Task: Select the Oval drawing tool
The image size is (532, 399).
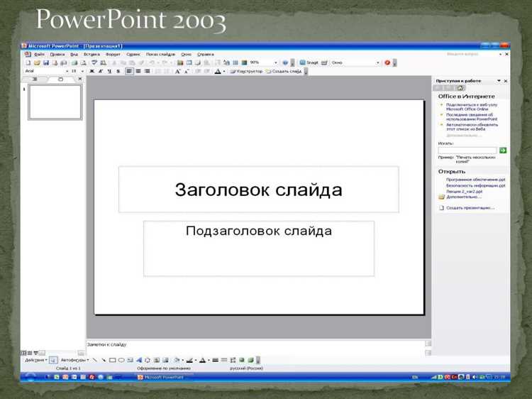Action: (121, 360)
